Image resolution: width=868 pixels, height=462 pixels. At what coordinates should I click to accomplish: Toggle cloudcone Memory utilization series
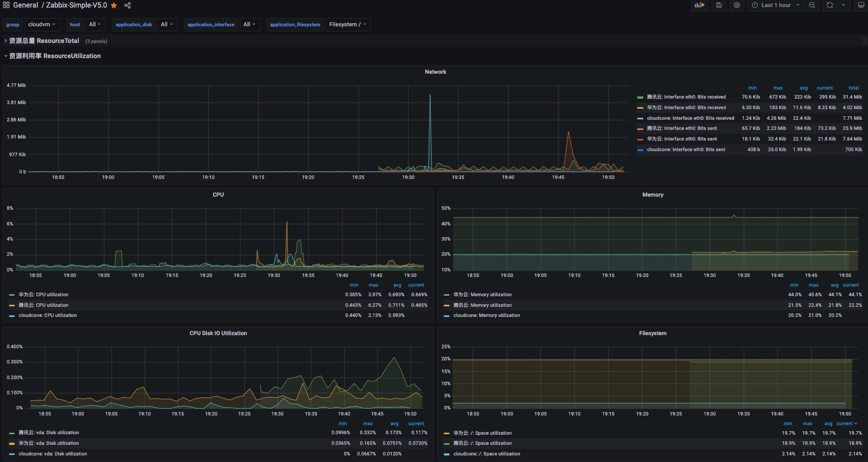pyautogui.click(x=486, y=315)
